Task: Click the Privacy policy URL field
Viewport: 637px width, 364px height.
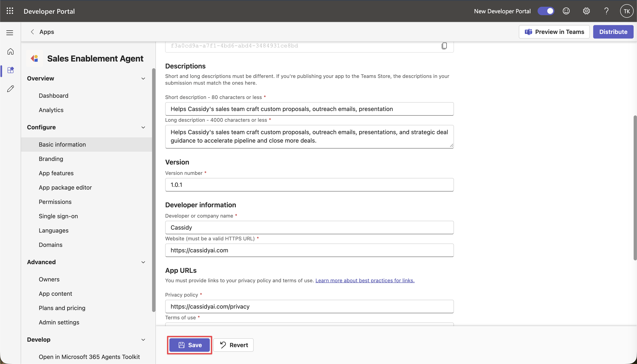Action: coord(309,306)
